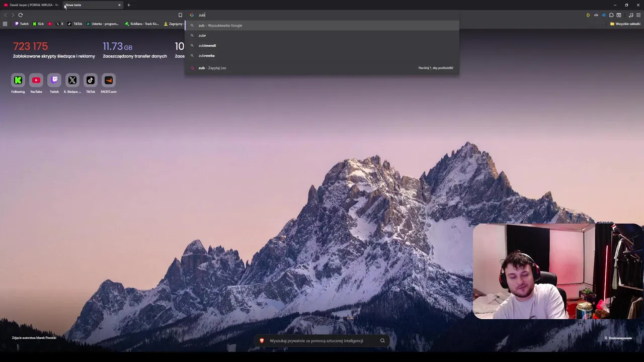The width and height of the screenshot is (644, 362).
Task: Open the KickBans - Track Kic bookmark
Action: coord(142,24)
